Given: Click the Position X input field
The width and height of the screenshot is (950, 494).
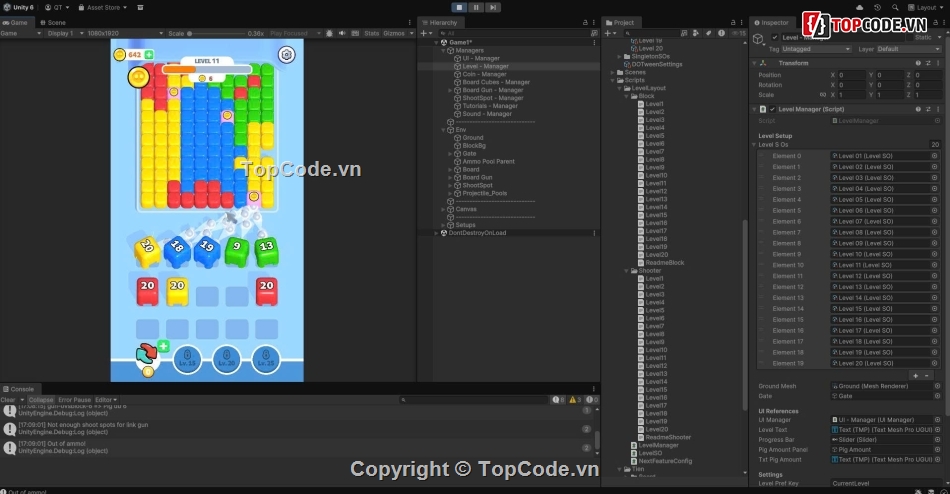Looking at the screenshot, I should point(852,75).
